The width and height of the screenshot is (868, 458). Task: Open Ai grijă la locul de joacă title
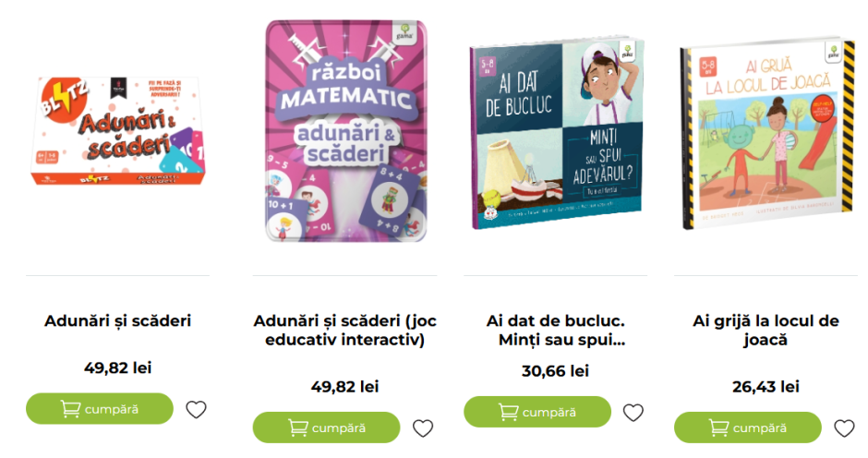pyautogui.click(x=766, y=330)
